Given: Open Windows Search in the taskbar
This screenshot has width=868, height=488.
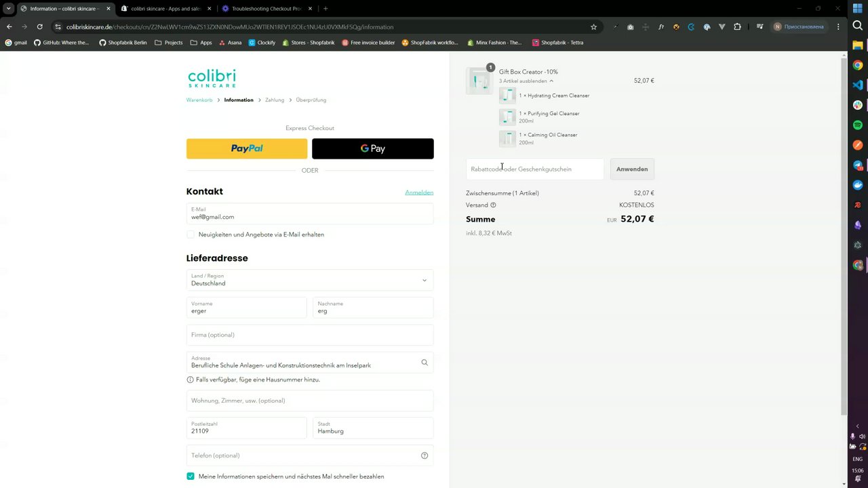Looking at the screenshot, I should coord(858,25).
